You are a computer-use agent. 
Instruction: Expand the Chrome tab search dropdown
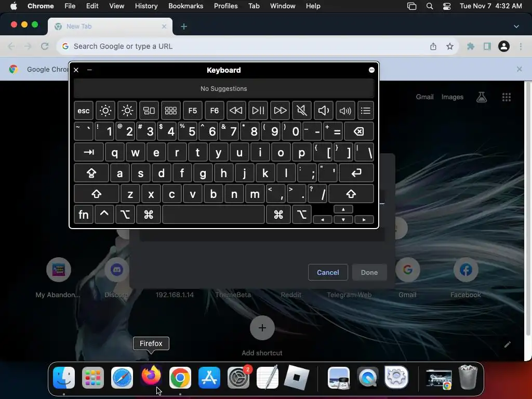coord(516,26)
